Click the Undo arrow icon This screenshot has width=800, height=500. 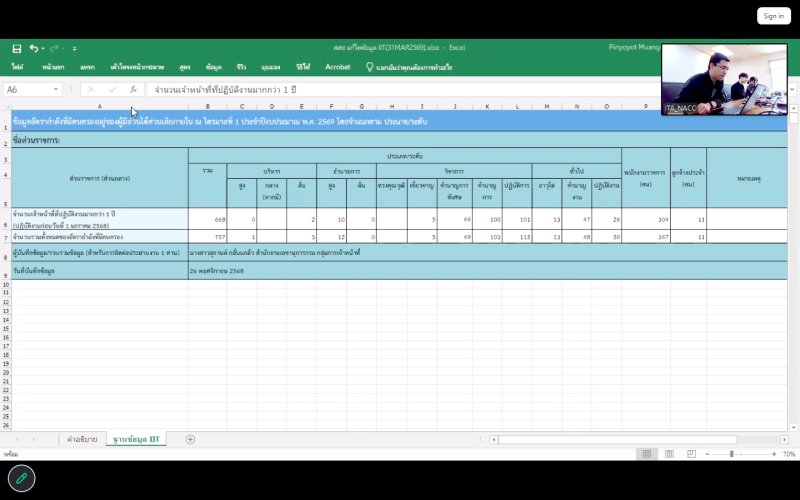[x=33, y=48]
